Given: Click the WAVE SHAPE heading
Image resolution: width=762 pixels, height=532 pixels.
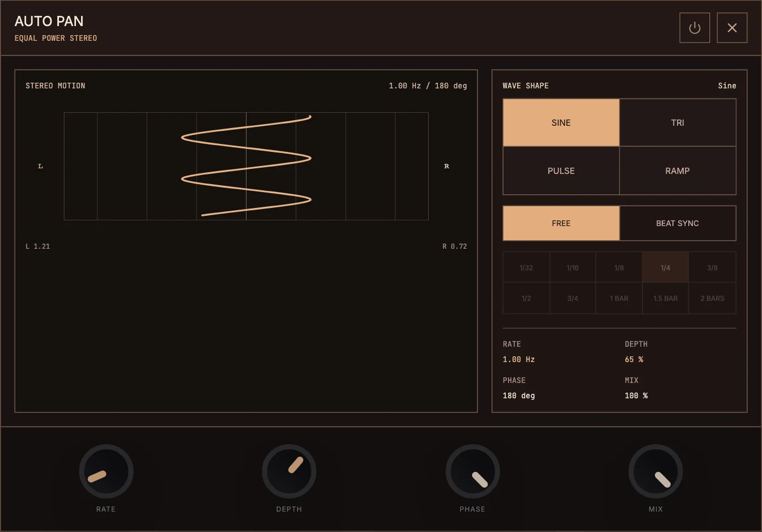Looking at the screenshot, I should click(526, 86).
